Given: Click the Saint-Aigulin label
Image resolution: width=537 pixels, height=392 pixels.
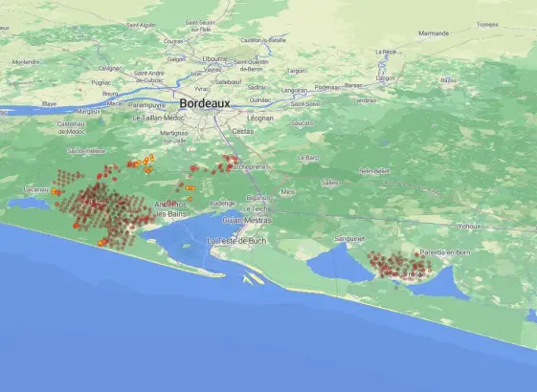Looking at the screenshot, I should [x=141, y=25].
